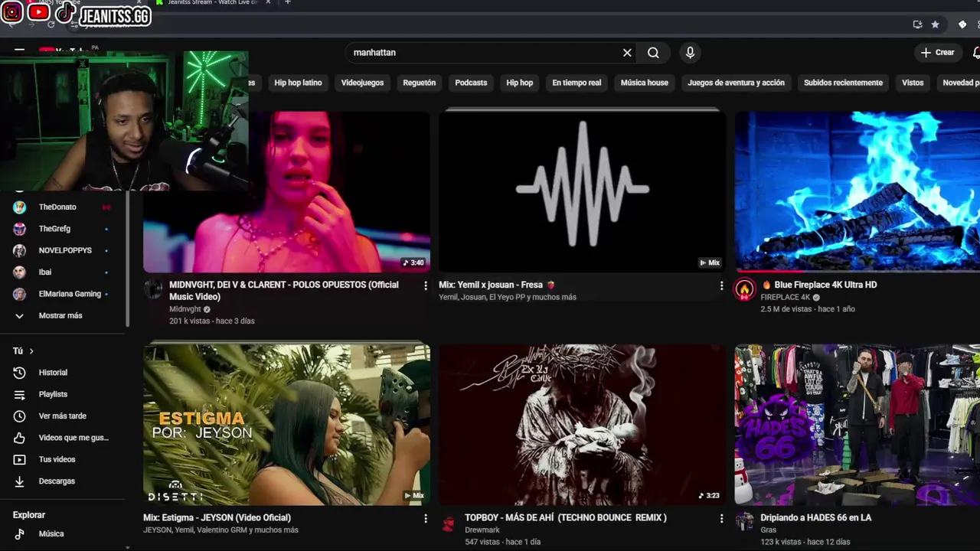Open the FIREPLACE 4K channel name link
This screenshot has width=980, height=551.
click(786, 297)
